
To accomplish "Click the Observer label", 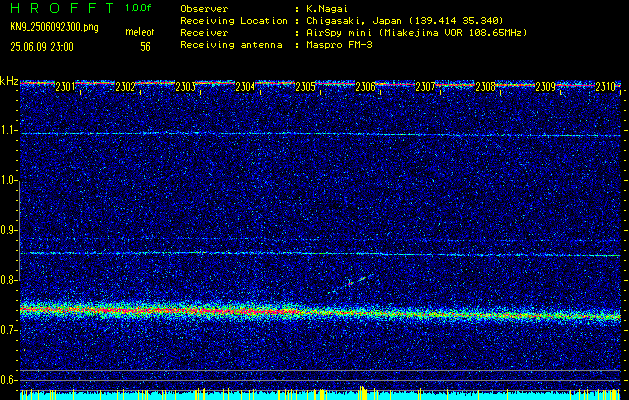I will (204, 8).
